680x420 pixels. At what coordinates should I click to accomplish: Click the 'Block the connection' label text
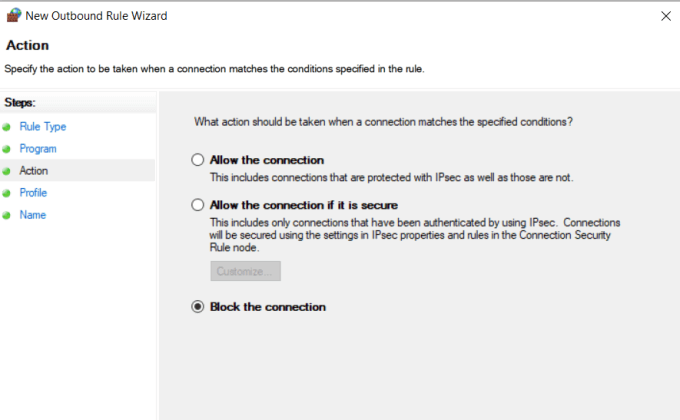pyautogui.click(x=267, y=307)
